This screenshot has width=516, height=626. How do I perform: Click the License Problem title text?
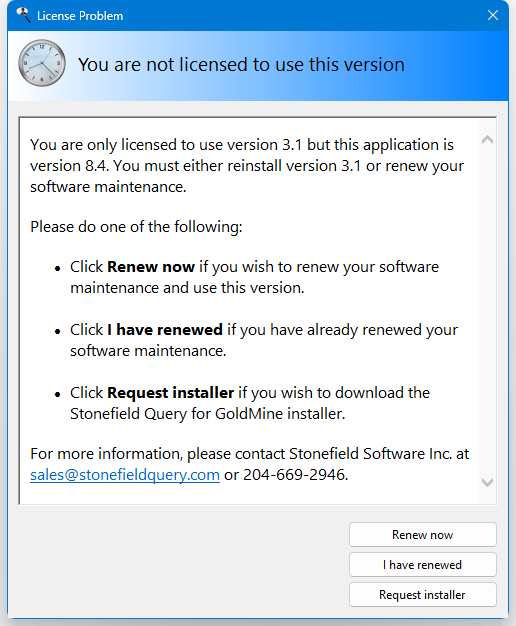point(80,16)
